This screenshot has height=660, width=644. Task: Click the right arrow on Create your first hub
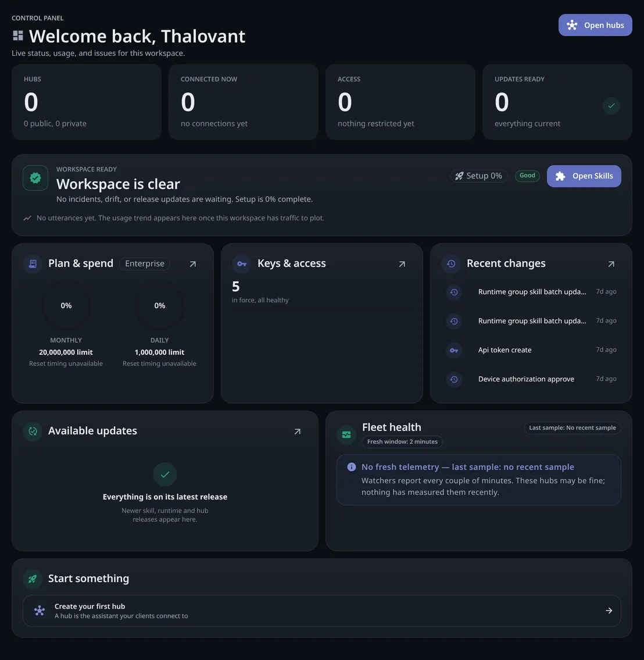[609, 611]
